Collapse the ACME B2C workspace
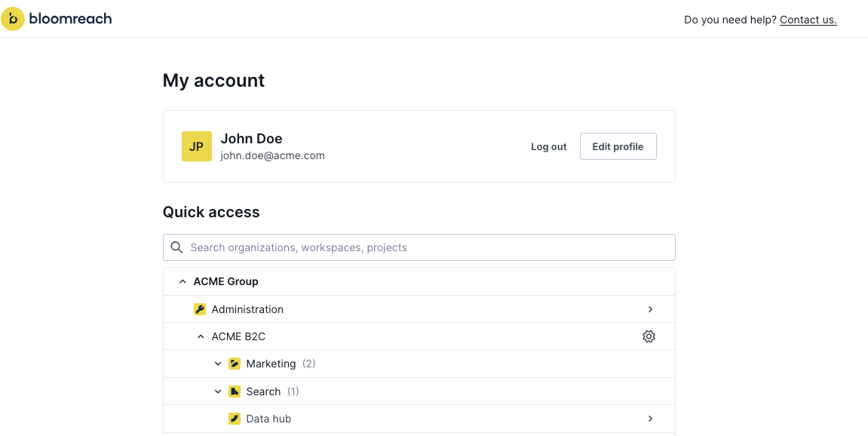 201,336
